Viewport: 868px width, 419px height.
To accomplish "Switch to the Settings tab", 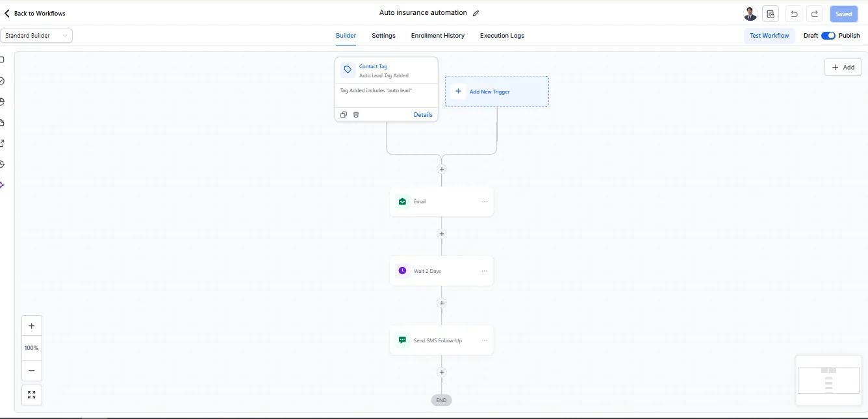I will point(383,36).
